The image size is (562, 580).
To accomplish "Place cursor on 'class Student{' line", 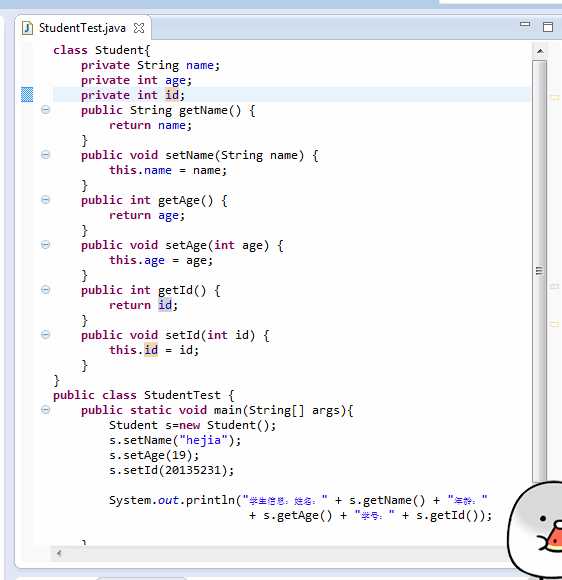I will tap(102, 50).
